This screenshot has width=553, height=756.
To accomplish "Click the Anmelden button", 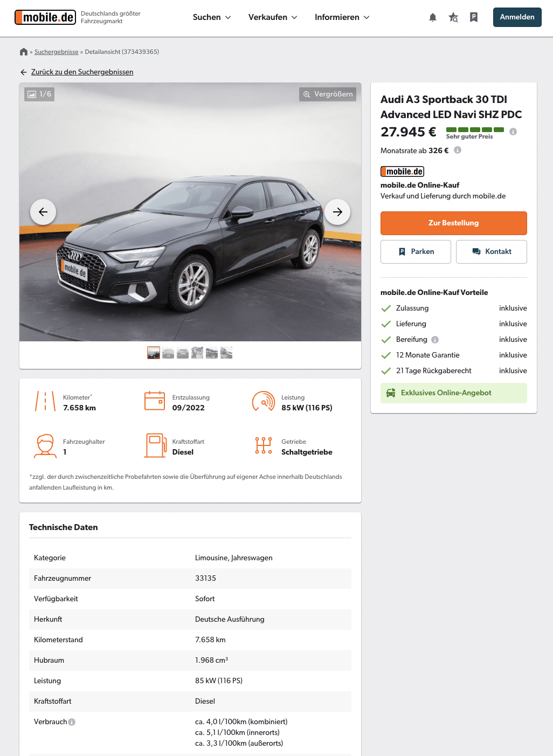I will click(517, 17).
